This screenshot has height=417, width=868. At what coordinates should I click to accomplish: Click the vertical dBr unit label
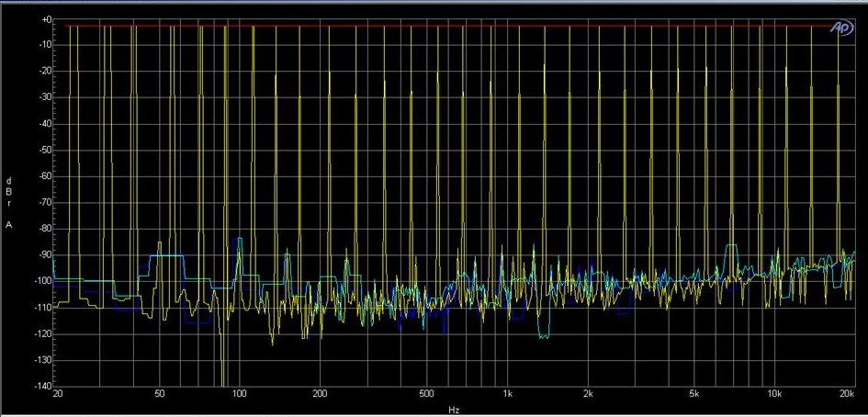(9, 192)
